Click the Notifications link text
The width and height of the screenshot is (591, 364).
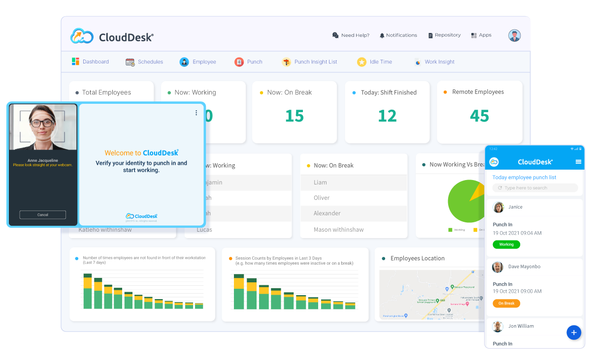coord(401,35)
